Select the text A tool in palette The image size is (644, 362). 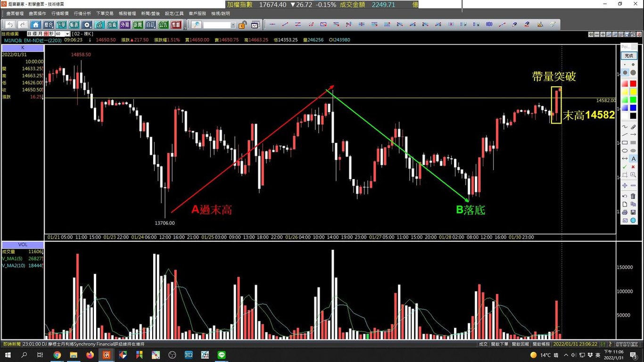pyautogui.click(x=634, y=158)
